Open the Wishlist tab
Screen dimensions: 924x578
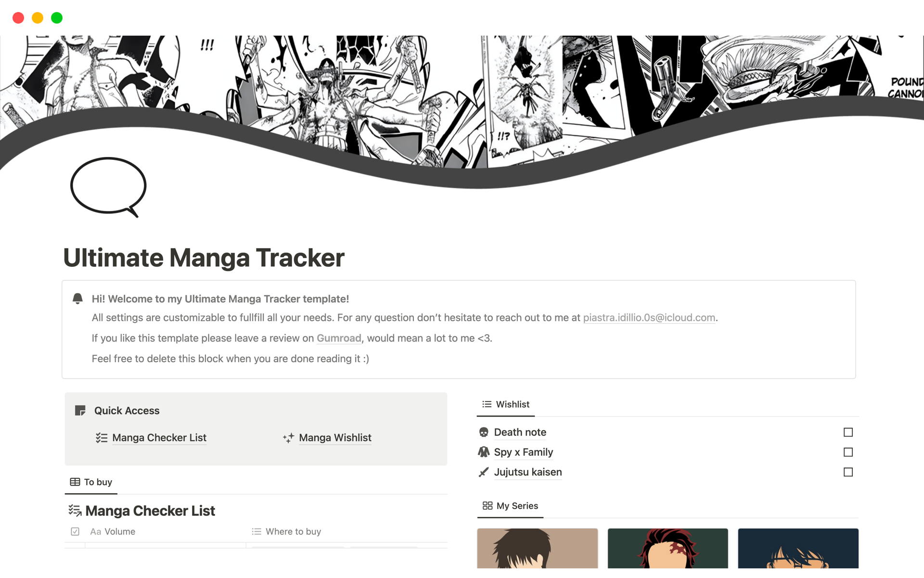coord(506,404)
